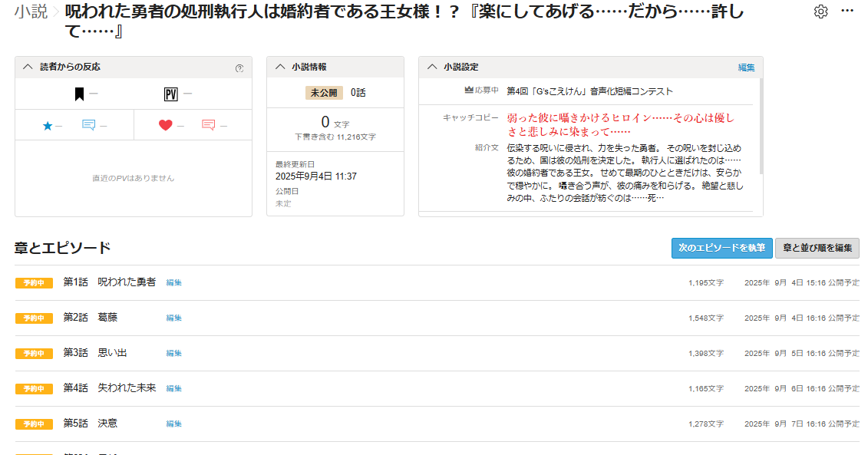Click 編集 next to 第3話 思い出
This screenshot has height=455, width=868.
[x=174, y=353]
